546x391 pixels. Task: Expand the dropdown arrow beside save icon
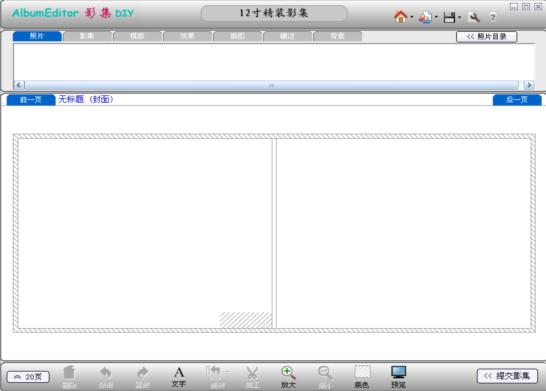click(460, 17)
